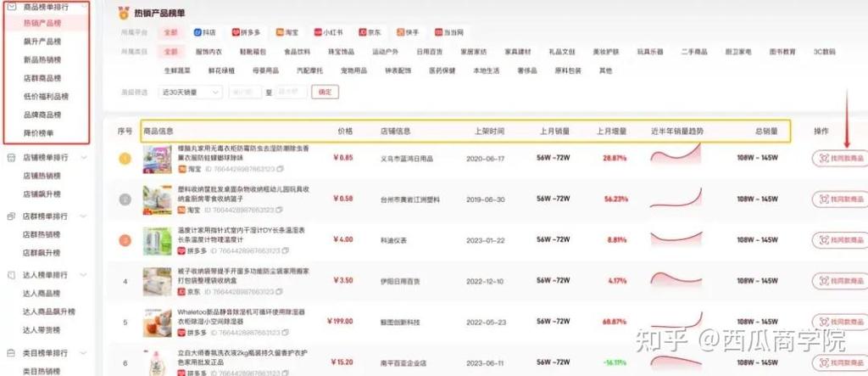Click 找同款商品 for the 被子收纳袋 row
The height and width of the screenshot is (376, 868).
coord(840,281)
